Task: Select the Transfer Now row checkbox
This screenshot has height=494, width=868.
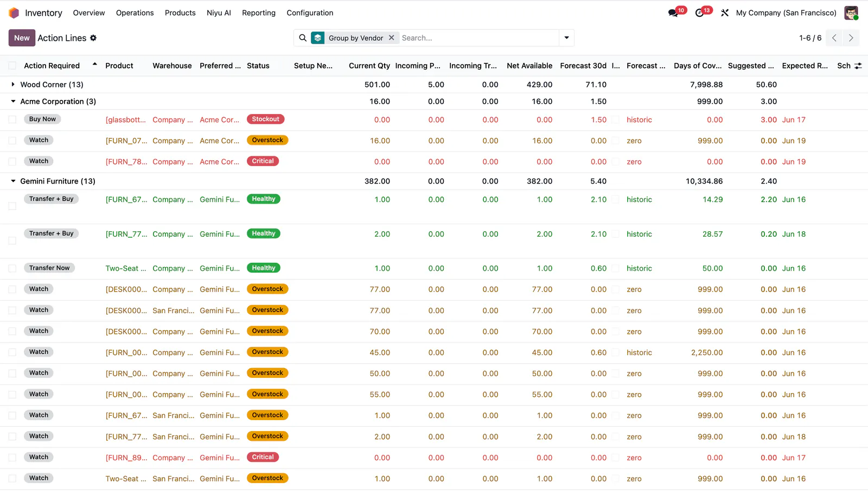Action: [x=12, y=268]
